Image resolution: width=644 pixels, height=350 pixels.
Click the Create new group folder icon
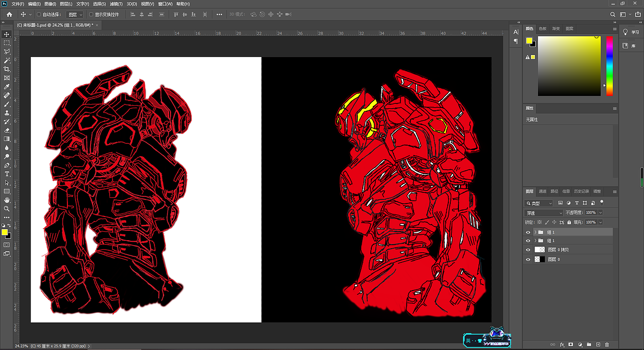[589, 344]
